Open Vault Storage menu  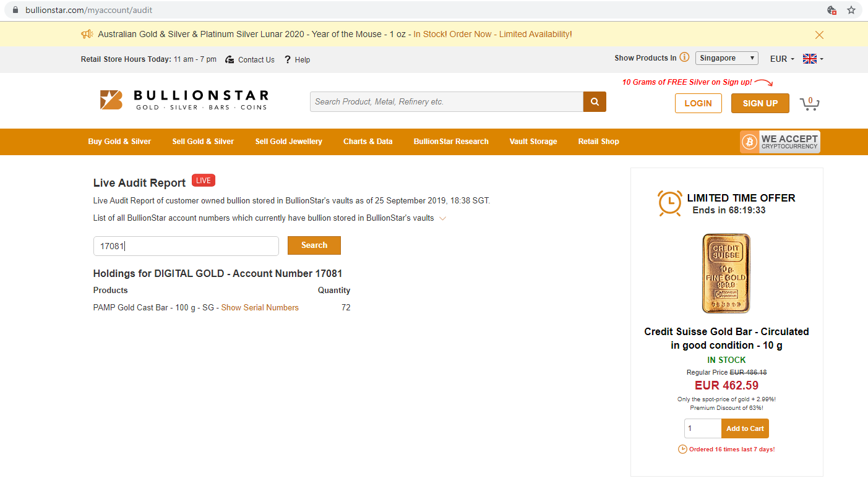[533, 142]
